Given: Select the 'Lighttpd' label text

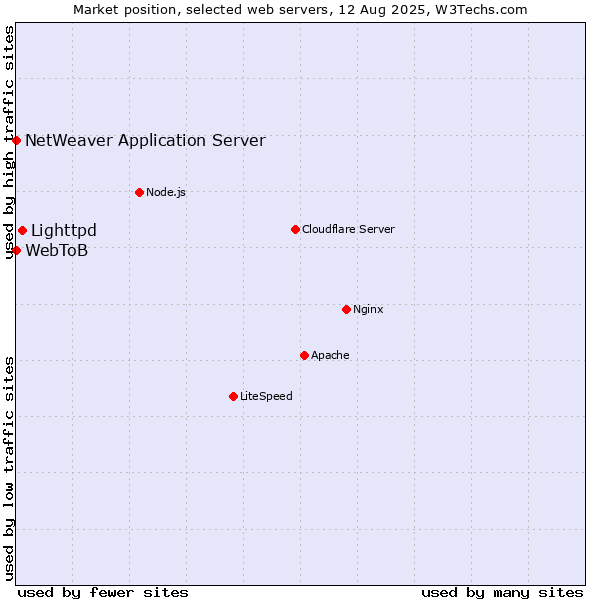Looking at the screenshot, I should coord(64,230).
